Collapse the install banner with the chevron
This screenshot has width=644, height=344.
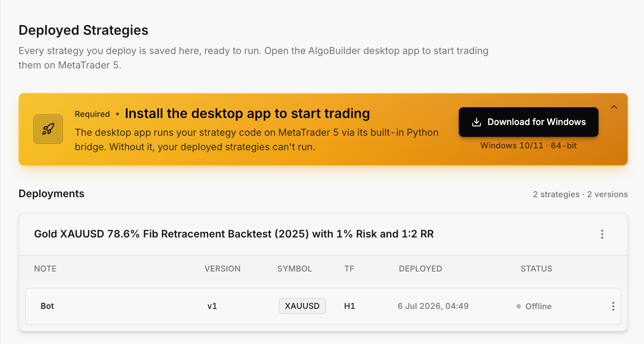click(614, 107)
